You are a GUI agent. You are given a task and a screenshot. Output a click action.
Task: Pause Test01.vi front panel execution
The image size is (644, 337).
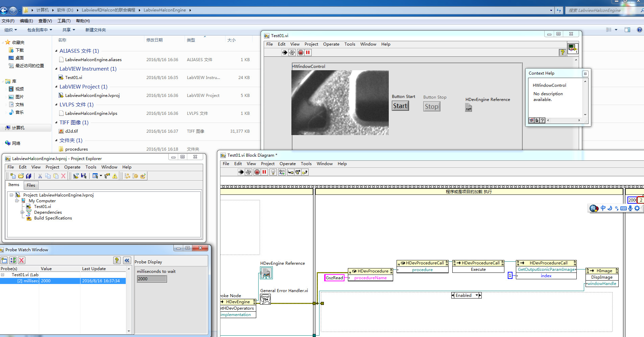(308, 52)
